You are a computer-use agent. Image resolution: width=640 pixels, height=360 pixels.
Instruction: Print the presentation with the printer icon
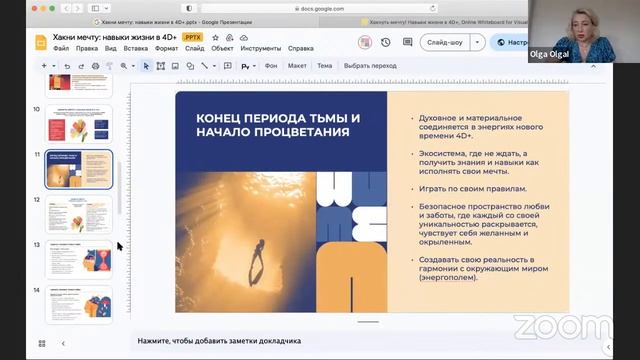(x=95, y=66)
